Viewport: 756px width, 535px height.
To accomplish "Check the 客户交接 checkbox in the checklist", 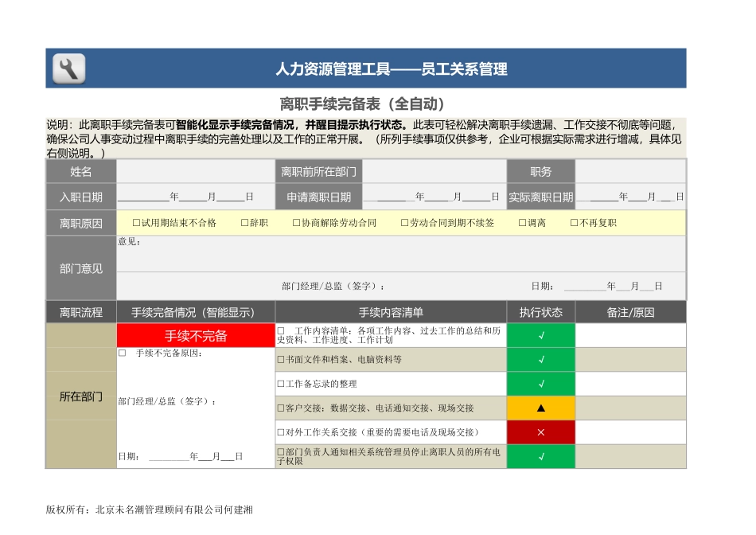I will pyautogui.click(x=280, y=408).
